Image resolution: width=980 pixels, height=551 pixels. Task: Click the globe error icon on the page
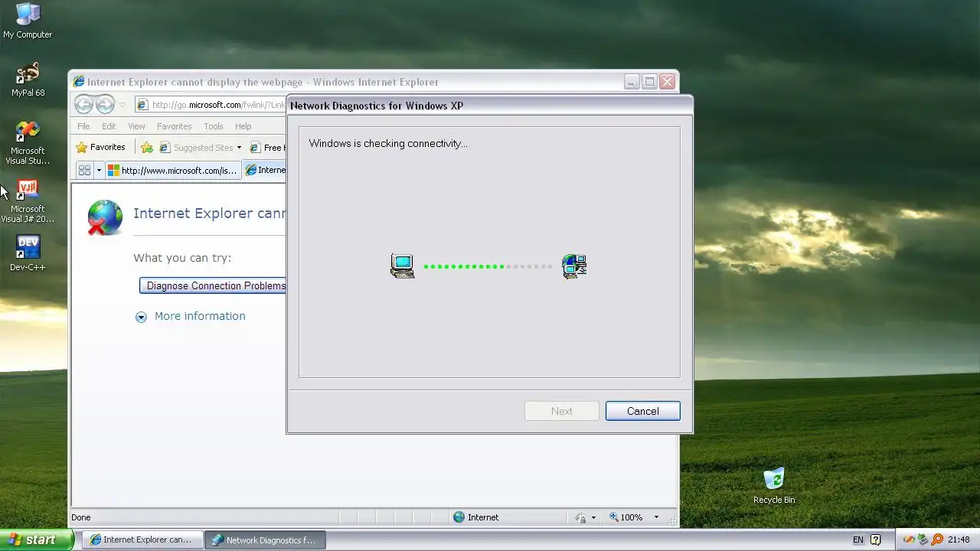coord(104,217)
